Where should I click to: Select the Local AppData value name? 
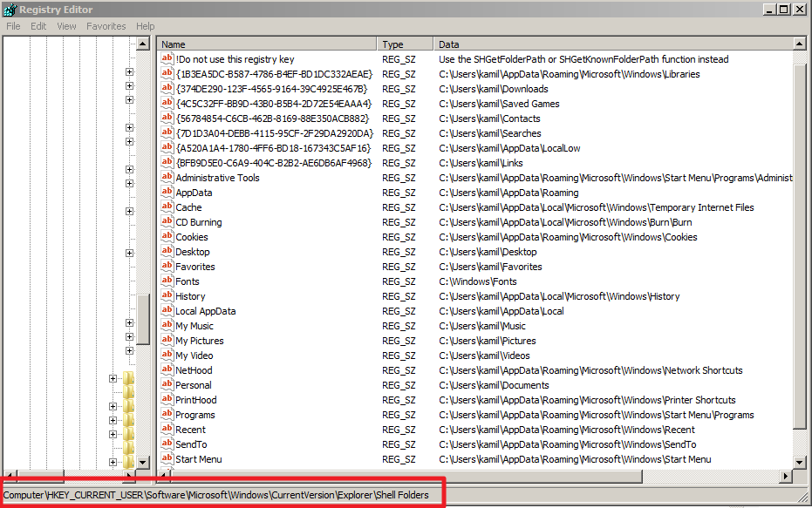coord(205,311)
